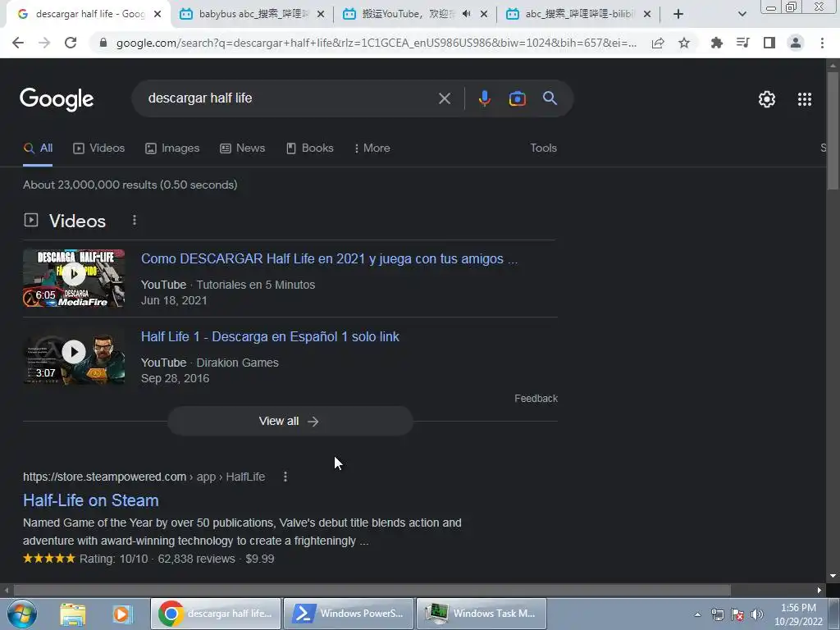This screenshot has height=630, width=840.
Task: Expand the More search filters menu
Action: coord(372,148)
